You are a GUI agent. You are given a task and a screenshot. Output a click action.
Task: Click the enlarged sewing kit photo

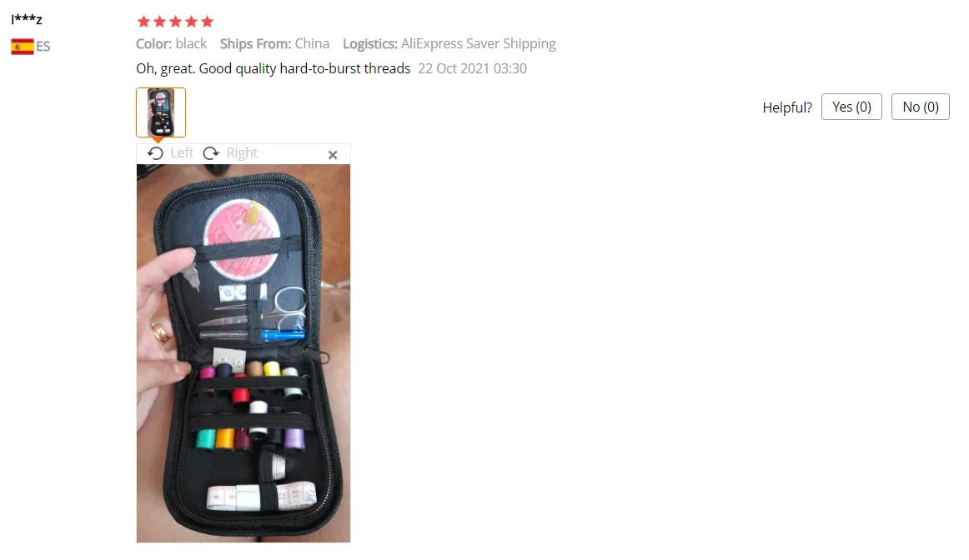click(244, 353)
